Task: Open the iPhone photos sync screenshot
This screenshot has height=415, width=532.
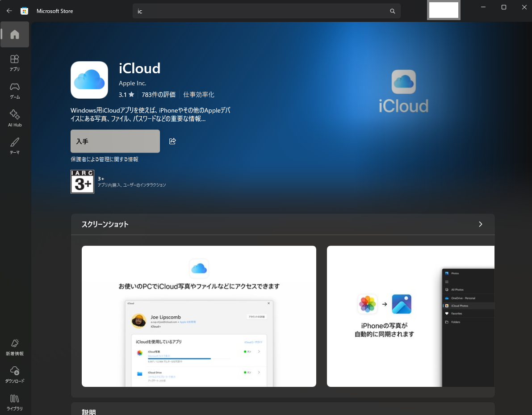Action: point(411,316)
